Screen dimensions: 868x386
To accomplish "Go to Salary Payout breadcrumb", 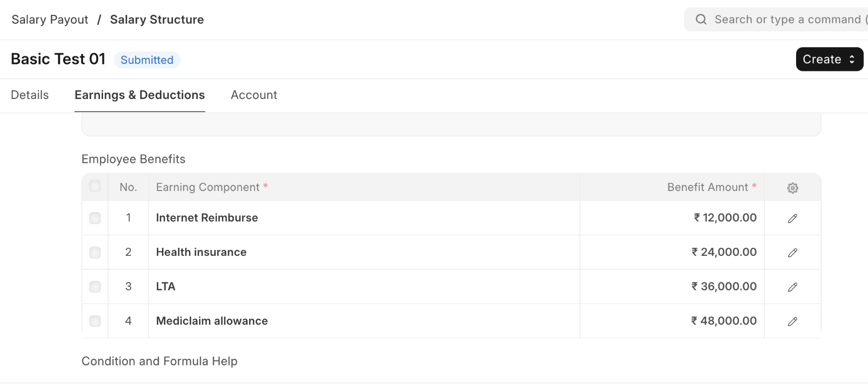I will click(50, 20).
